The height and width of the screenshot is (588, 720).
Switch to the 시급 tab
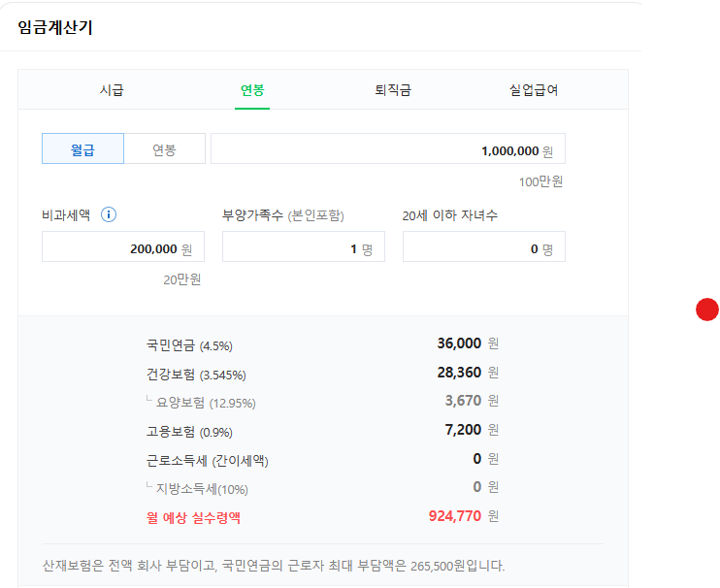(112, 90)
